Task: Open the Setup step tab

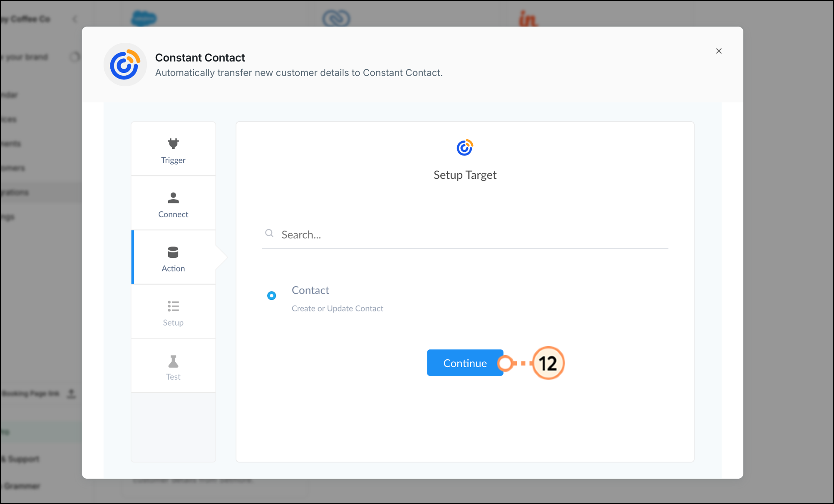Action: pos(174,311)
